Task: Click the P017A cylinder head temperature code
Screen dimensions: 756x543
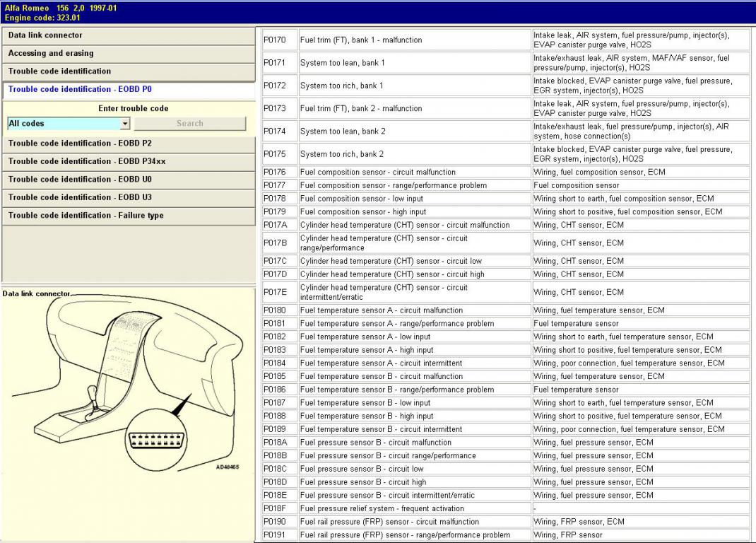Action: coord(275,225)
